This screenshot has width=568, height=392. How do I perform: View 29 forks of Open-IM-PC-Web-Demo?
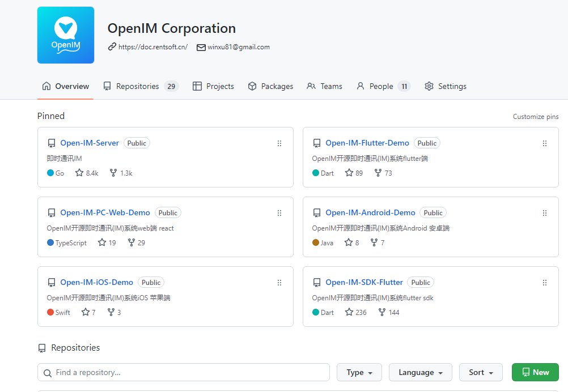[136, 242]
